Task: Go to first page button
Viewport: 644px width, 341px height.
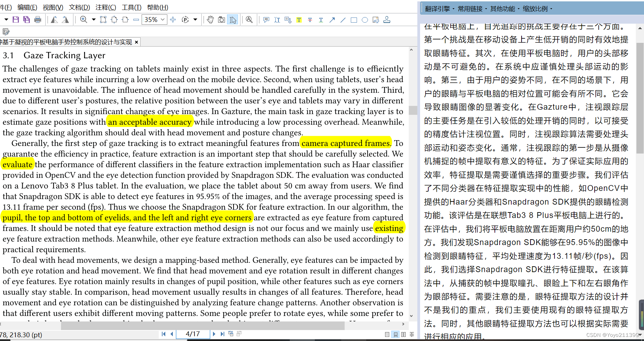Action: 164,334
